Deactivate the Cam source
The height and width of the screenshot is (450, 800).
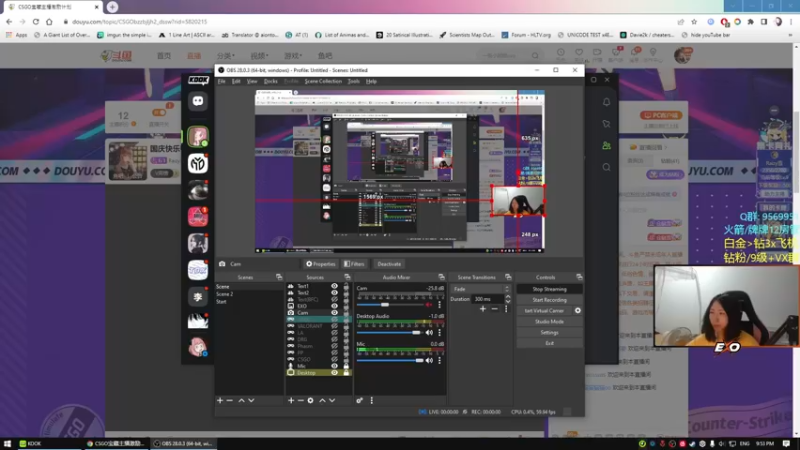tap(389, 264)
